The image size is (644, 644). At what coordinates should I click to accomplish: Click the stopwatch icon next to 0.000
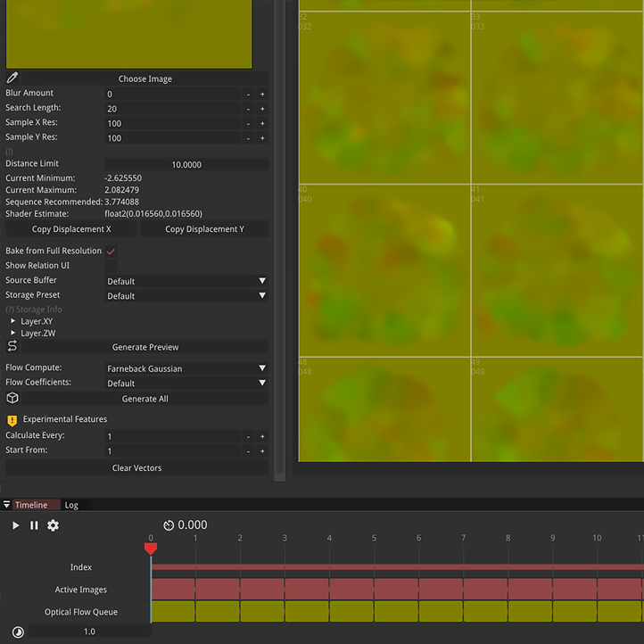169,525
